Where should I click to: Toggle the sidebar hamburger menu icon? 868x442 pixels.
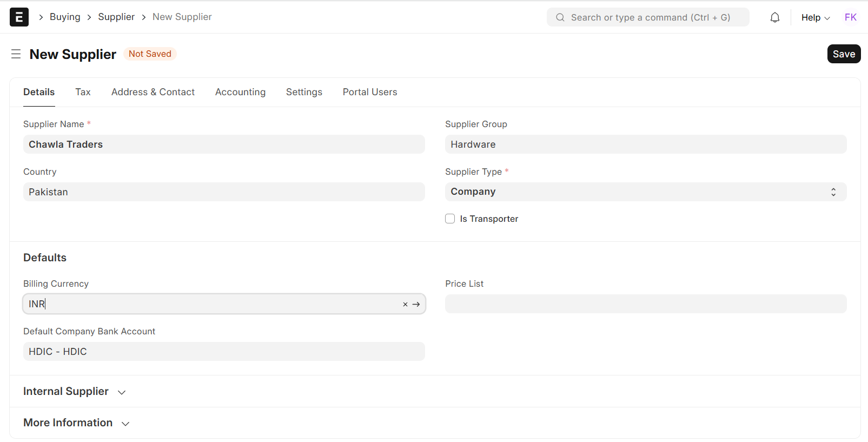16,54
